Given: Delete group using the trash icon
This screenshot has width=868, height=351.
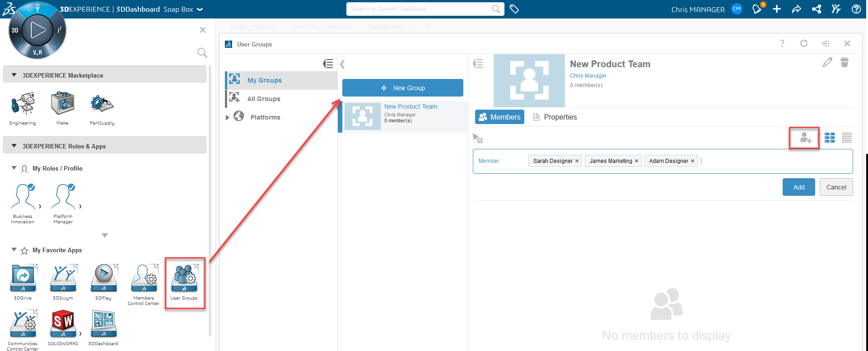Looking at the screenshot, I should tap(844, 62).
